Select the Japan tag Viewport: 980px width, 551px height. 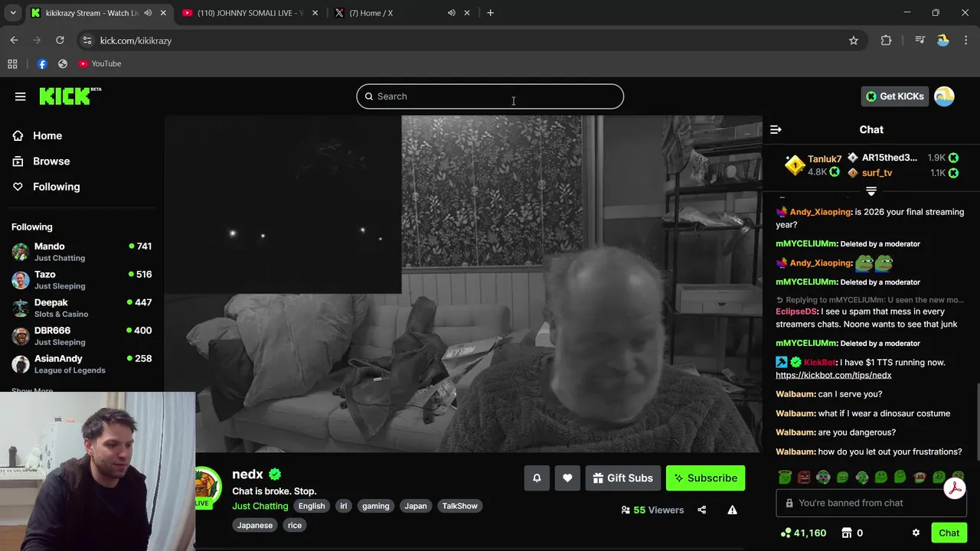[416, 506]
